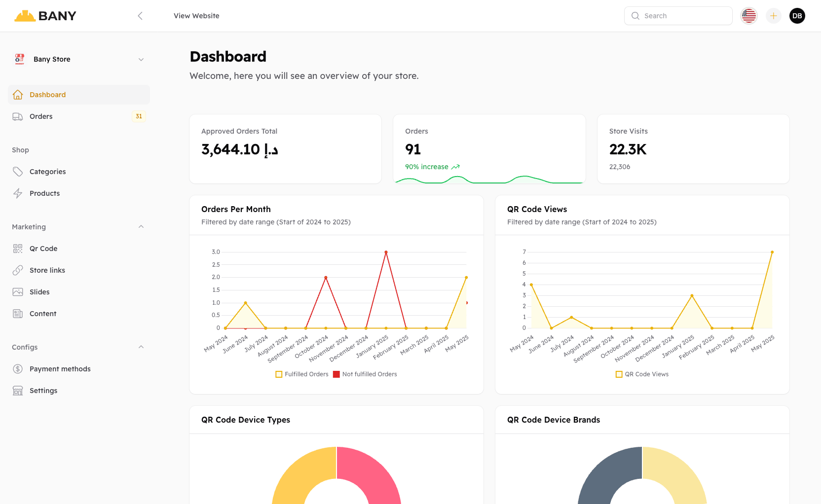Click red February 2025 peak point
This screenshot has height=504, width=821.
pyautogui.click(x=386, y=252)
